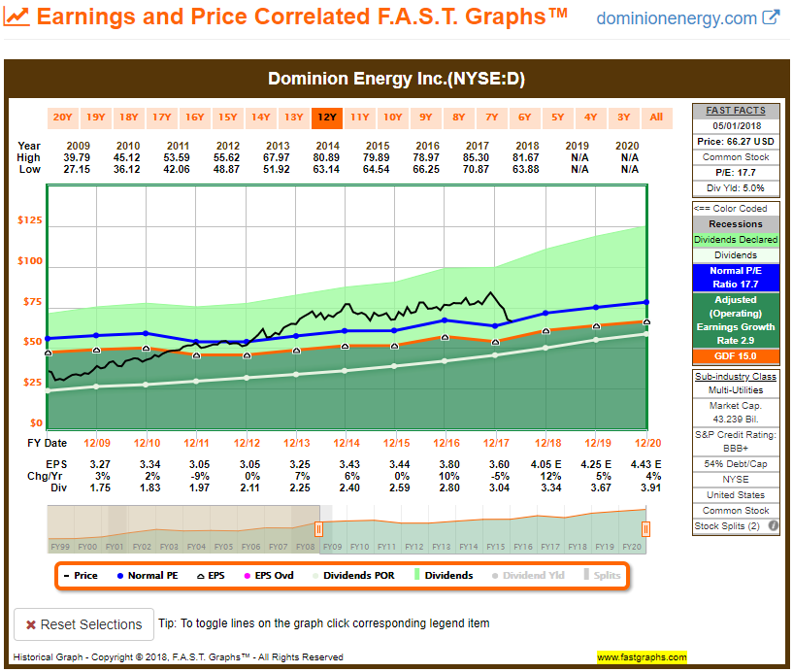
Task: Click FY99 in the range navigator
Action: (60, 547)
